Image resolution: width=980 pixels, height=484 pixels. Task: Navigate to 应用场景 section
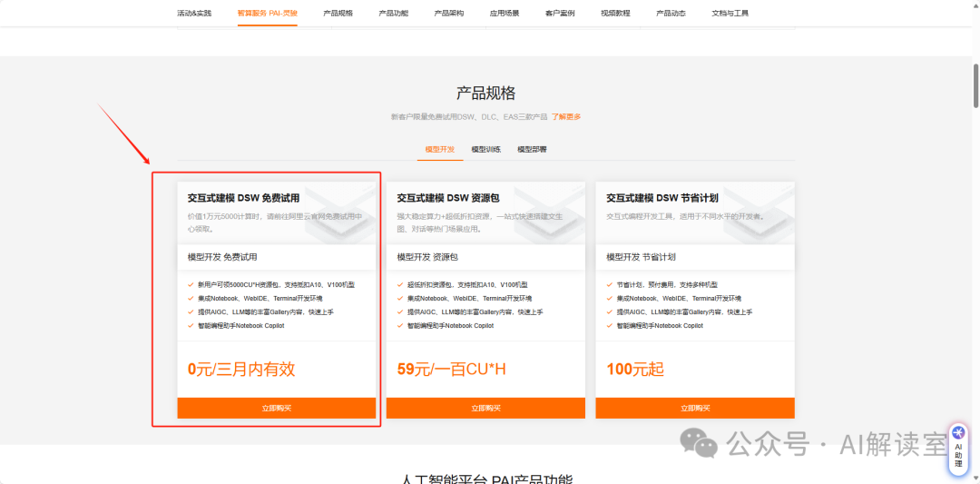click(505, 13)
